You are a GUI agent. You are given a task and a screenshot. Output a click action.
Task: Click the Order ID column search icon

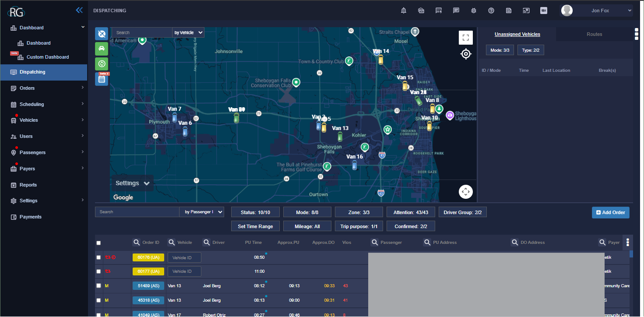[x=137, y=242]
